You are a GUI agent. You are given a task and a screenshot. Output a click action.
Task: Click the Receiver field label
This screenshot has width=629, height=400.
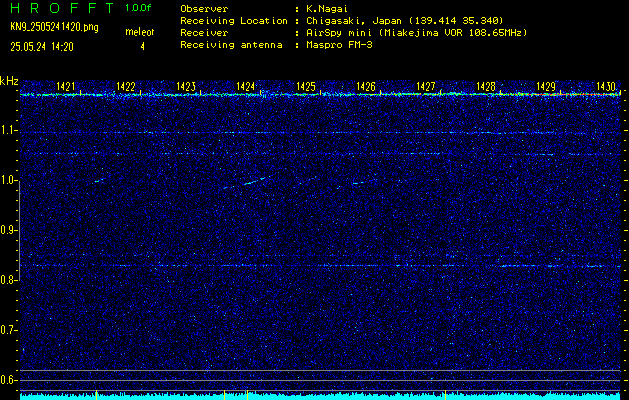[204, 32]
